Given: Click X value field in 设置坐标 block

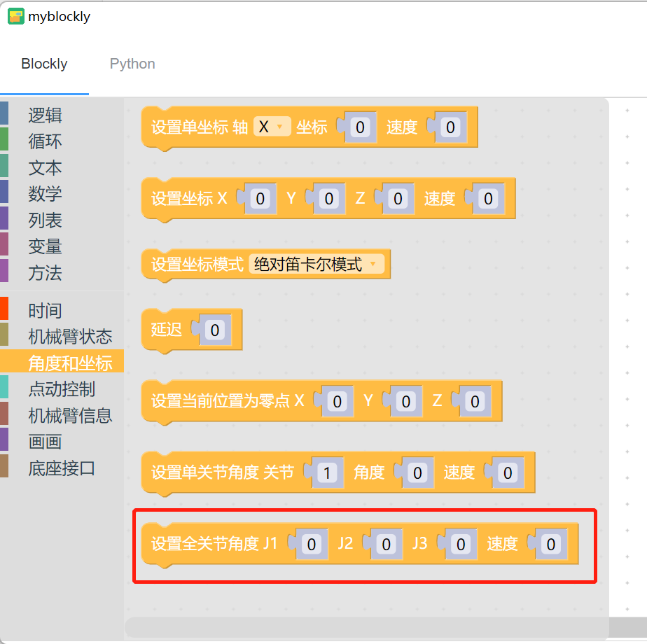Looking at the screenshot, I should 260,199.
